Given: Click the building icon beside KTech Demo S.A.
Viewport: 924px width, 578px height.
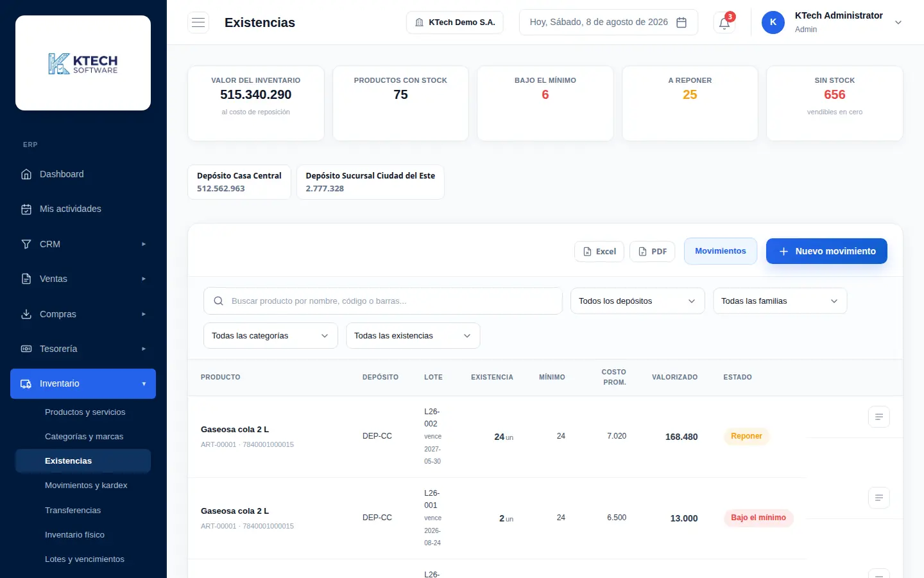Looking at the screenshot, I should (419, 22).
